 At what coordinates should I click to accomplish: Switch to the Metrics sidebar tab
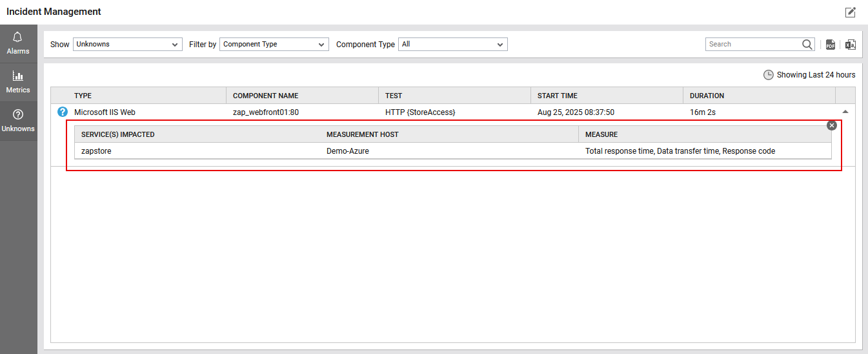18,82
